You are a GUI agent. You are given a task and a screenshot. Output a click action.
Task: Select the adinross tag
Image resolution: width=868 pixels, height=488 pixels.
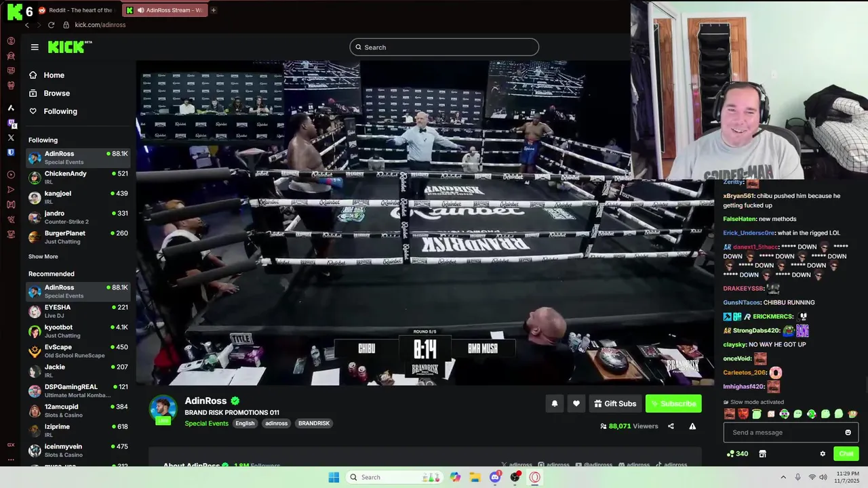coord(276,424)
